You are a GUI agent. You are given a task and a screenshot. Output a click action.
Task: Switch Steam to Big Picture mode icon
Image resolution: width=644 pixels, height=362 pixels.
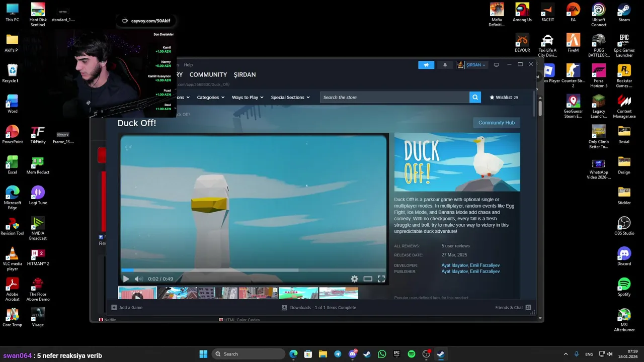(496, 65)
